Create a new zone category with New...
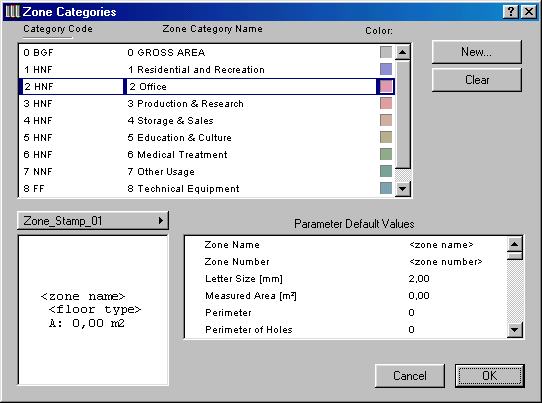This screenshot has width=542, height=403. (477, 52)
